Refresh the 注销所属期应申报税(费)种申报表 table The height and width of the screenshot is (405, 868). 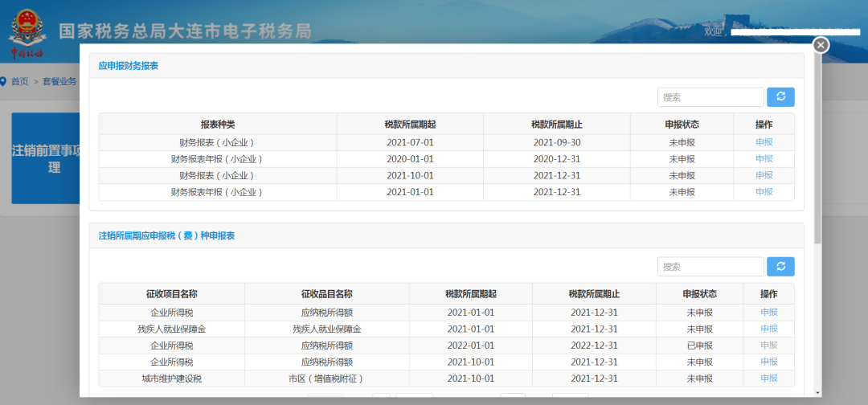[780, 267]
